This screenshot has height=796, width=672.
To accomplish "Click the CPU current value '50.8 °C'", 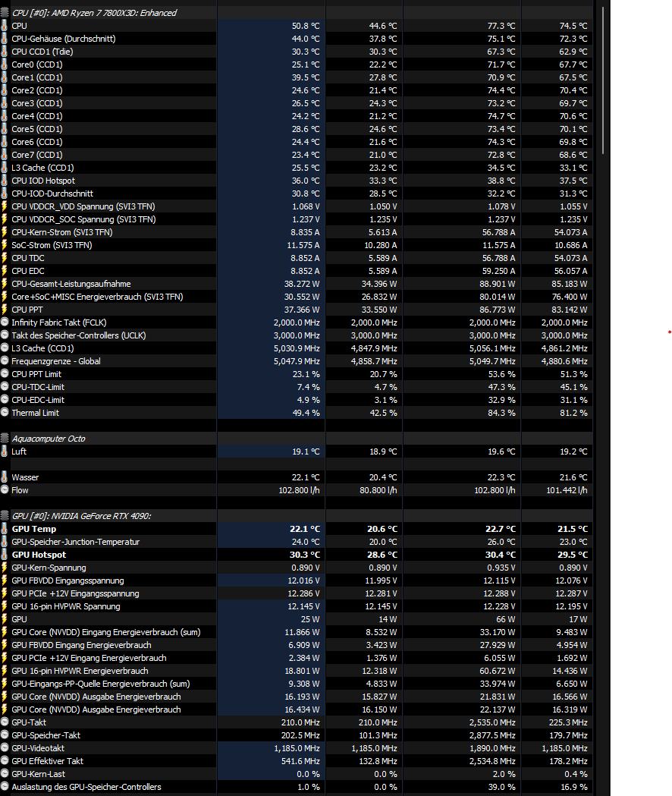I will 306,26.
